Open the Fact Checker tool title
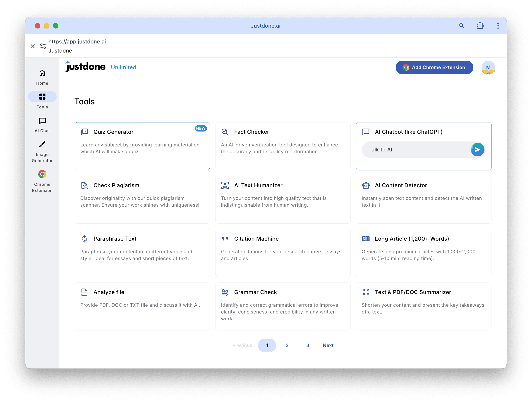Screen dimensions: 532x402 [252, 132]
